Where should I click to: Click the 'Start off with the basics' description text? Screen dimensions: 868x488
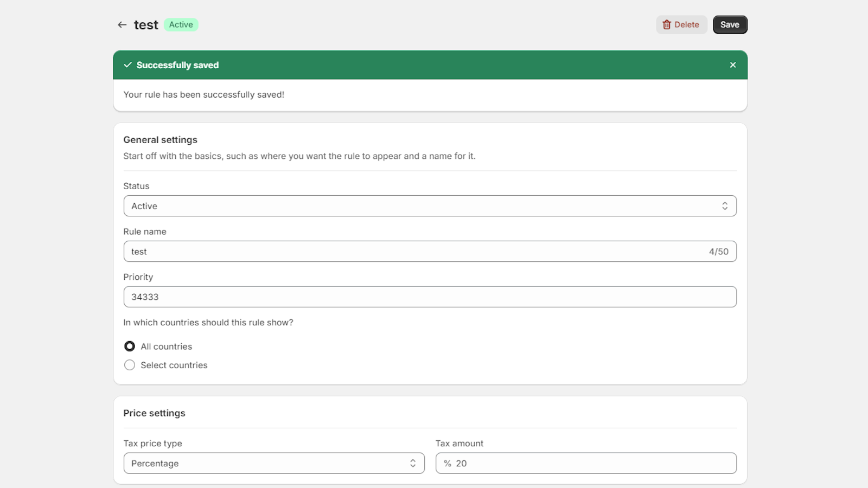point(299,156)
